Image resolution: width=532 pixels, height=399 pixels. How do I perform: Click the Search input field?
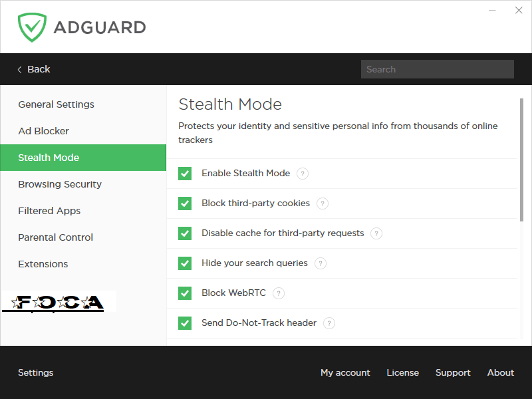click(438, 69)
